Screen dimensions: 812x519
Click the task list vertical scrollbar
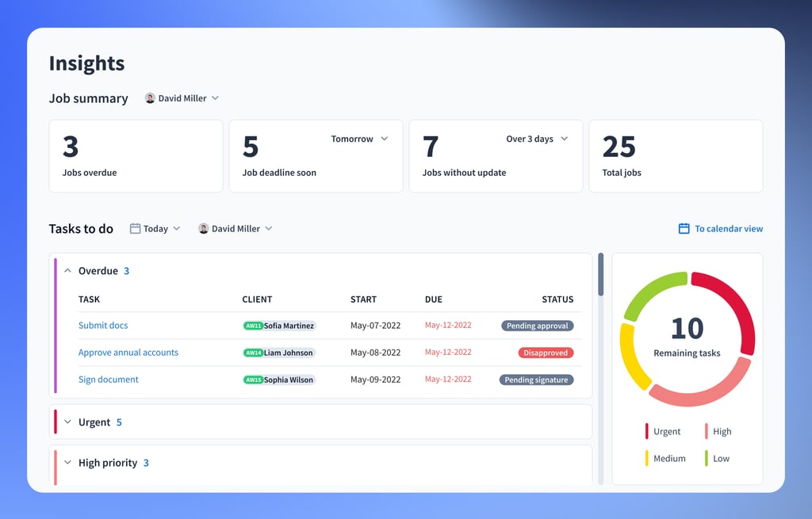(600, 275)
